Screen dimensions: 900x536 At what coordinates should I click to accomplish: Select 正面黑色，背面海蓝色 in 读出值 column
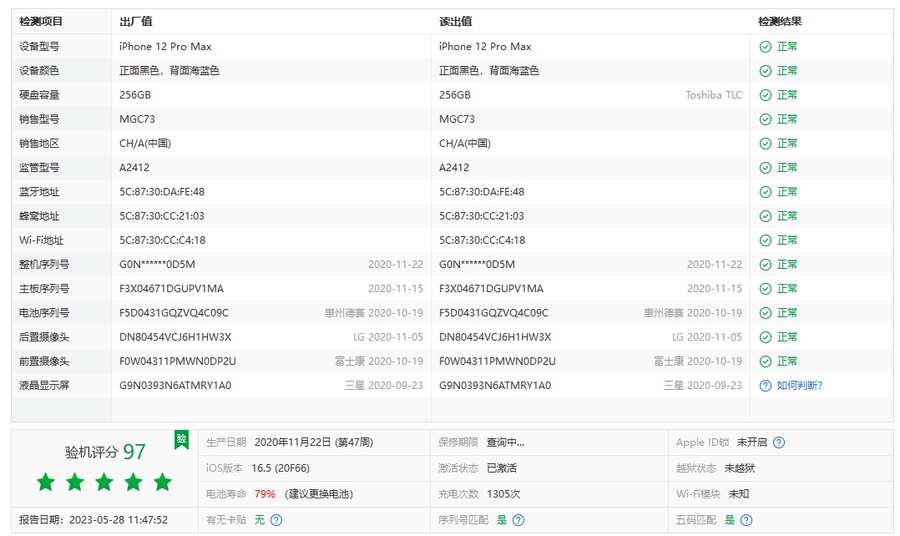[489, 71]
